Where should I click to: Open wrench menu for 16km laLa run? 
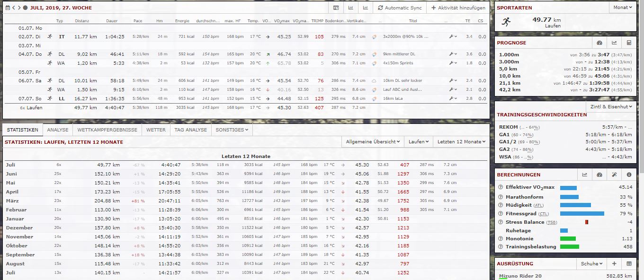[453, 98]
